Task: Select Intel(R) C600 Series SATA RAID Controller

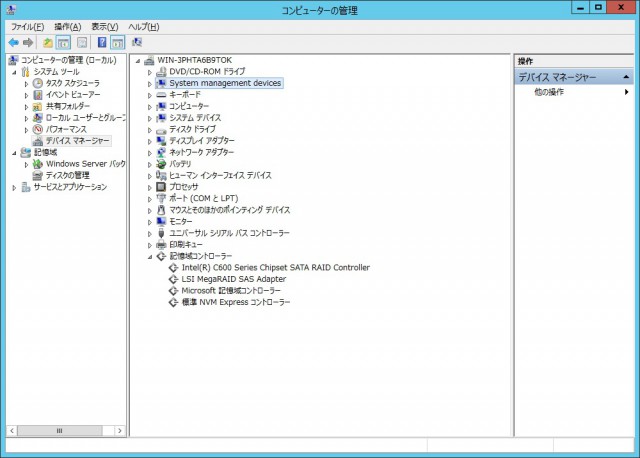Action: (275, 267)
